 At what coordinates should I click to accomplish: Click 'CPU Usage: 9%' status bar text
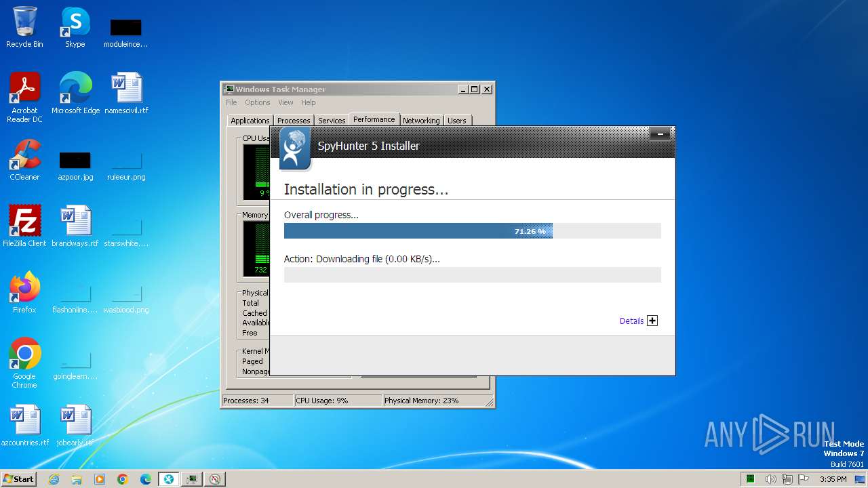pyautogui.click(x=322, y=401)
